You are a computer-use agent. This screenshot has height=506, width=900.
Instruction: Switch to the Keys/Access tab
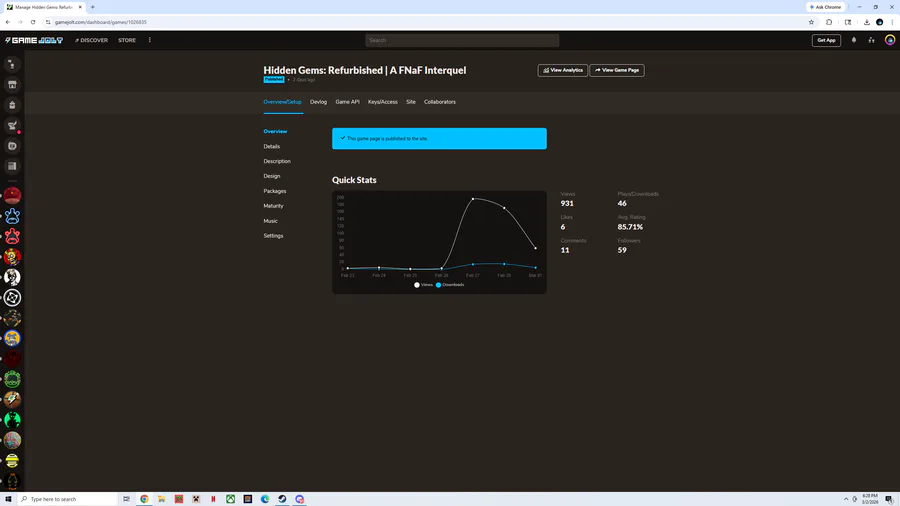point(382,102)
